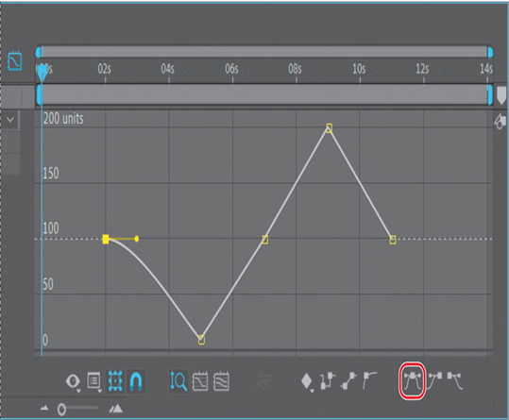
Task: Open the graph type and options menu
Action: click(94, 381)
